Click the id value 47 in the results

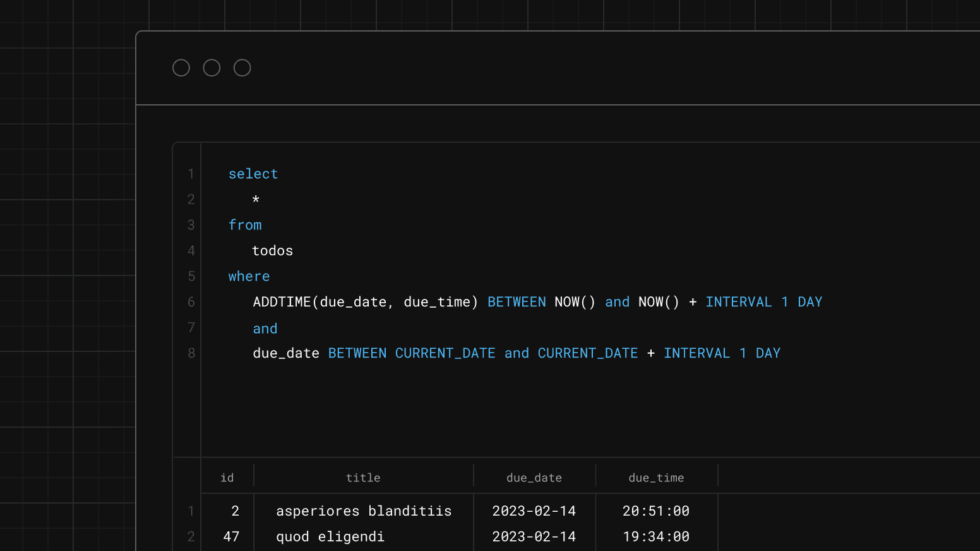(x=231, y=536)
